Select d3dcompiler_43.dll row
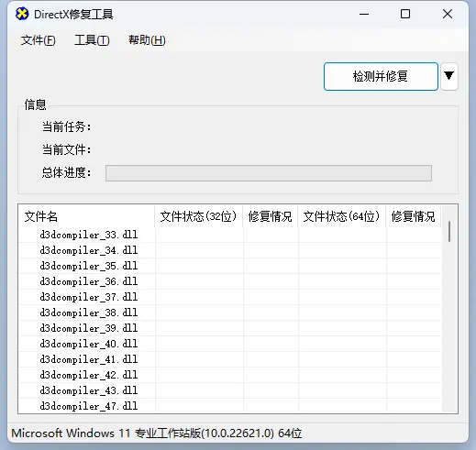Screen dimensions: 476x450 tap(229, 390)
